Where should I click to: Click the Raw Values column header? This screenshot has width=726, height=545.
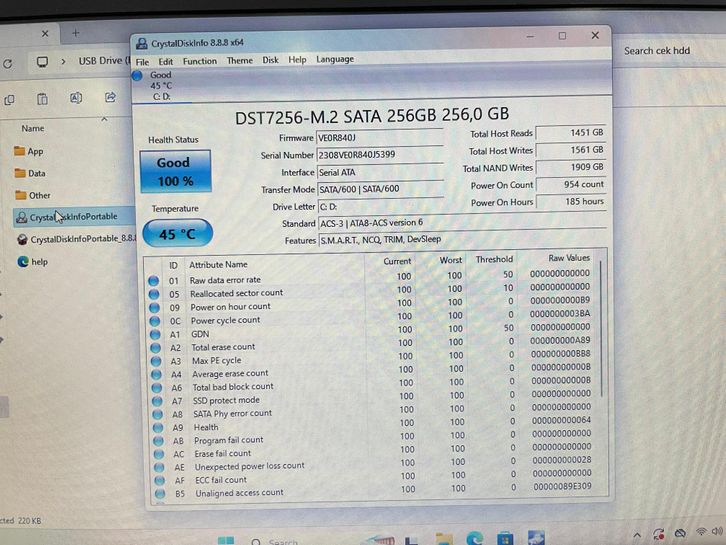coord(569,258)
